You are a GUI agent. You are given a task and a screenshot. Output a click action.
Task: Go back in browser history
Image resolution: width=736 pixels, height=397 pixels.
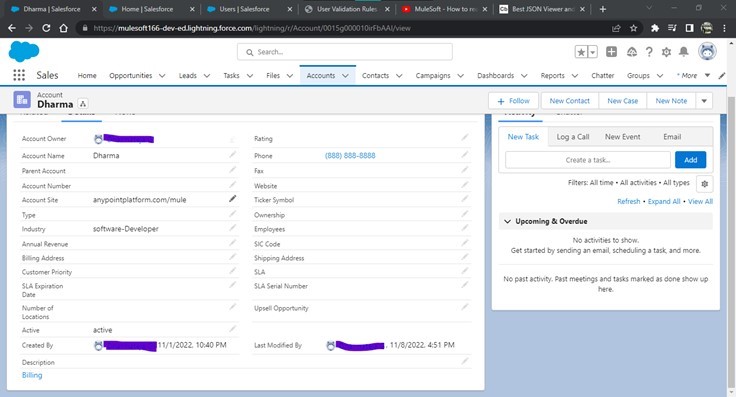(x=12, y=28)
